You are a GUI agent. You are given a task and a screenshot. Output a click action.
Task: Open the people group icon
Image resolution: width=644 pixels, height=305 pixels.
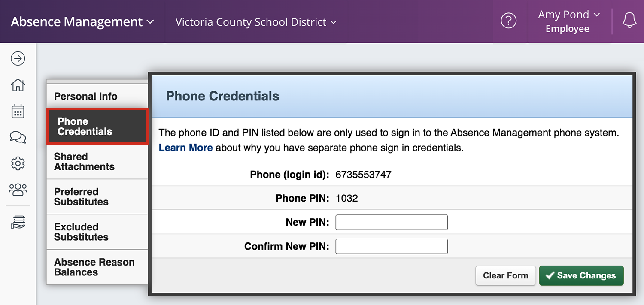pos(18,189)
